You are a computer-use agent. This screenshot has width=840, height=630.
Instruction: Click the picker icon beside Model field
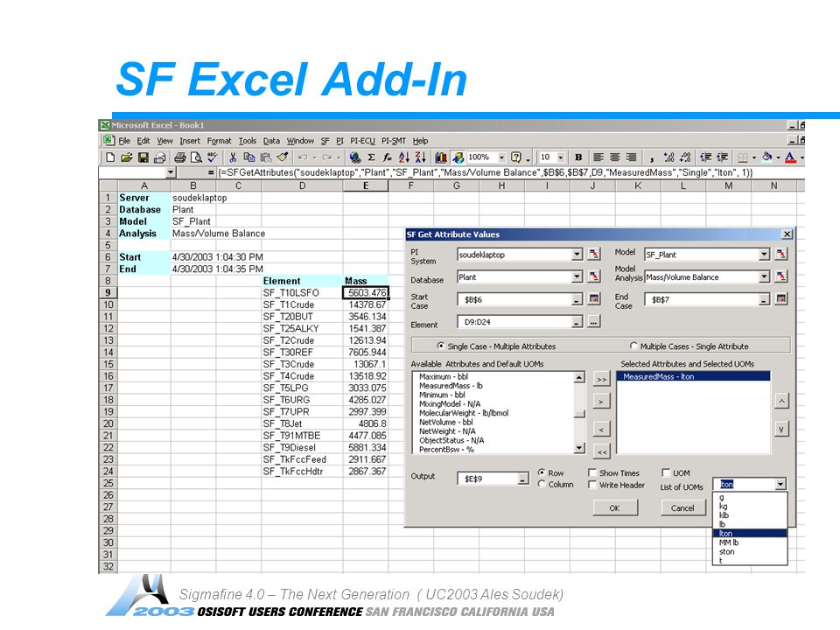781,254
